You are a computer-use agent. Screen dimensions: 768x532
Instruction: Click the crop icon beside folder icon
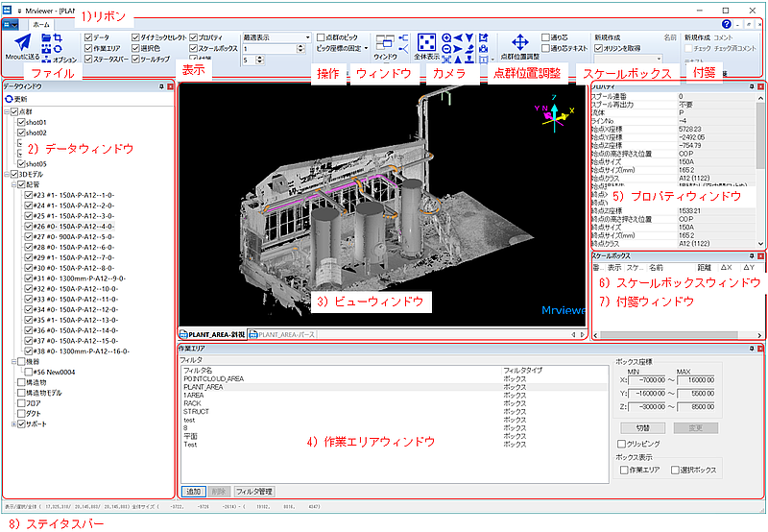pos(58,37)
